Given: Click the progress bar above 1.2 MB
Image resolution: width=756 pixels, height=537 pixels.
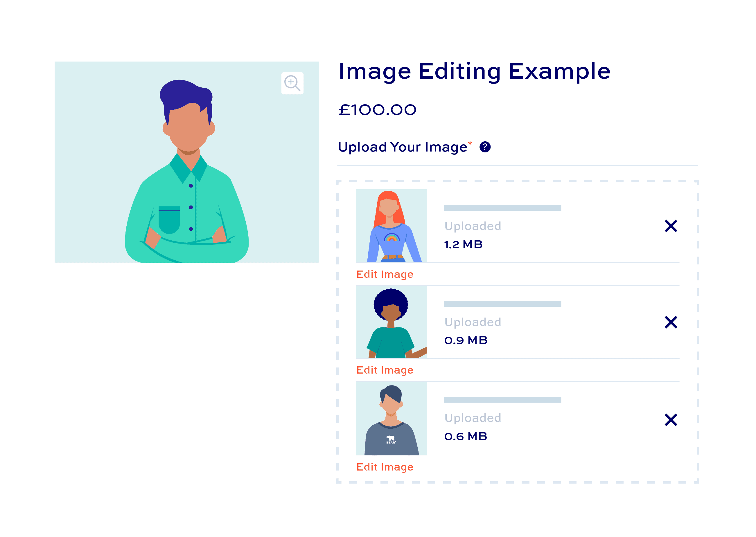Looking at the screenshot, I should pyautogui.click(x=502, y=208).
